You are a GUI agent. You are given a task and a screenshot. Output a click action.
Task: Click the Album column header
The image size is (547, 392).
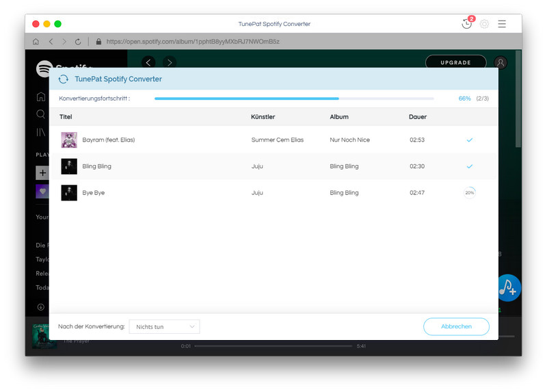[x=339, y=116]
